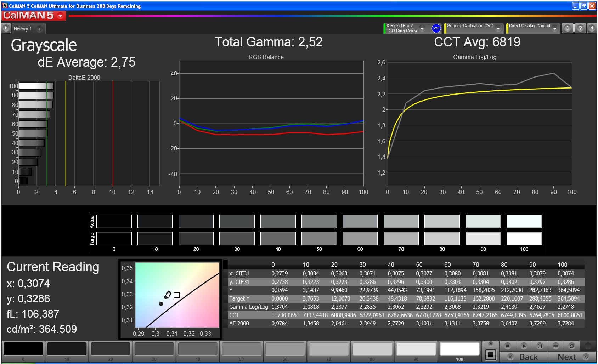Click the blue 238 meter indicator
Viewport: 598px width, 364px height.
(x=436, y=28)
